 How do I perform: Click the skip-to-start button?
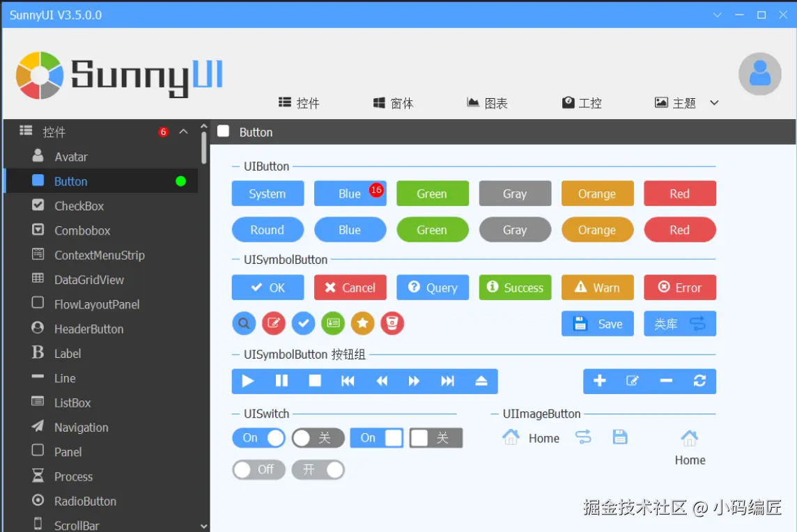coord(348,381)
